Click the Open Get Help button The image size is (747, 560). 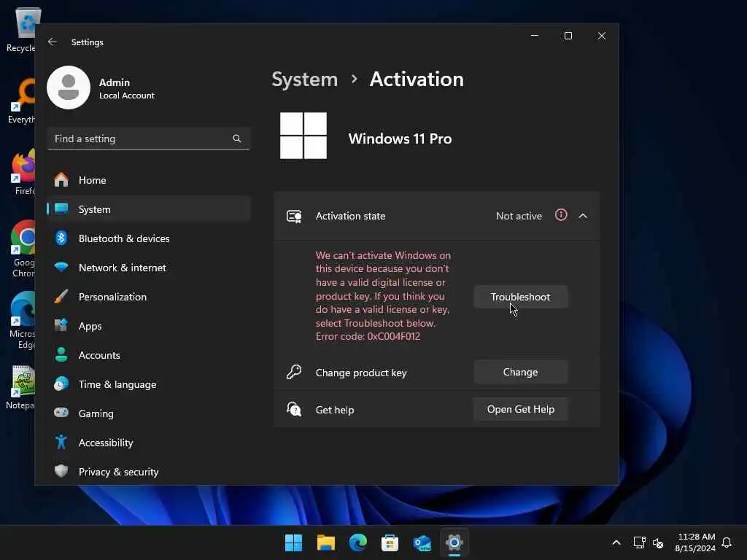520,409
